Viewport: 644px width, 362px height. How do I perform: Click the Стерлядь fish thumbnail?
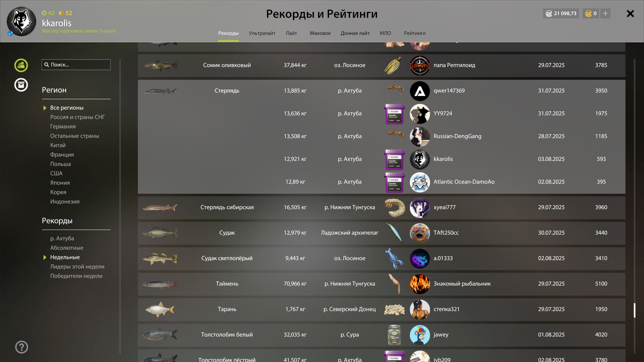(160, 91)
